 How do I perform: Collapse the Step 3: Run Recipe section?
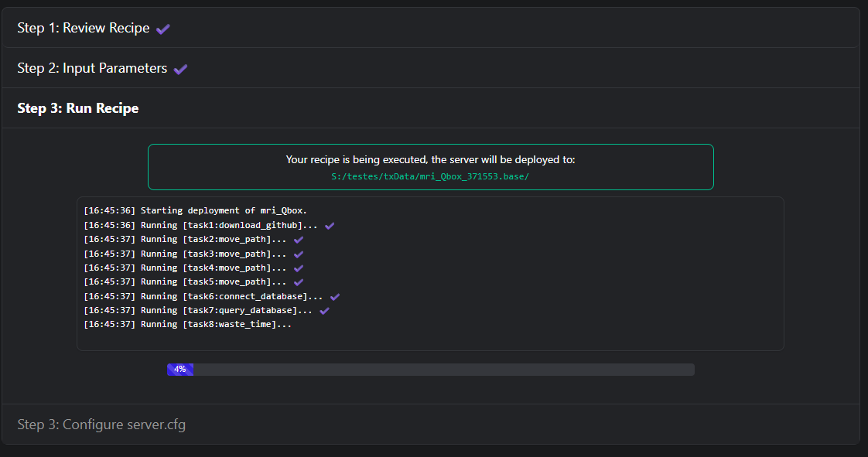pyautogui.click(x=78, y=108)
